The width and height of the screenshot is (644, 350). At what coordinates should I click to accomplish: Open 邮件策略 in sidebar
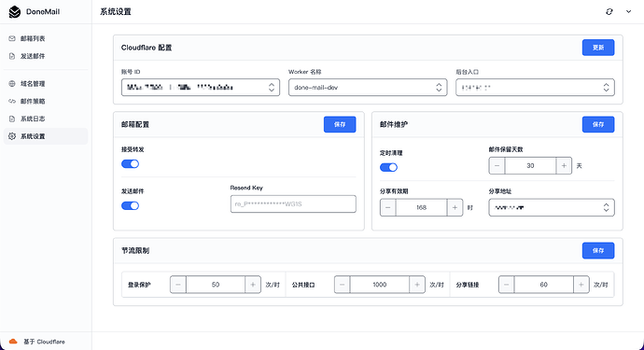click(46, 101)
